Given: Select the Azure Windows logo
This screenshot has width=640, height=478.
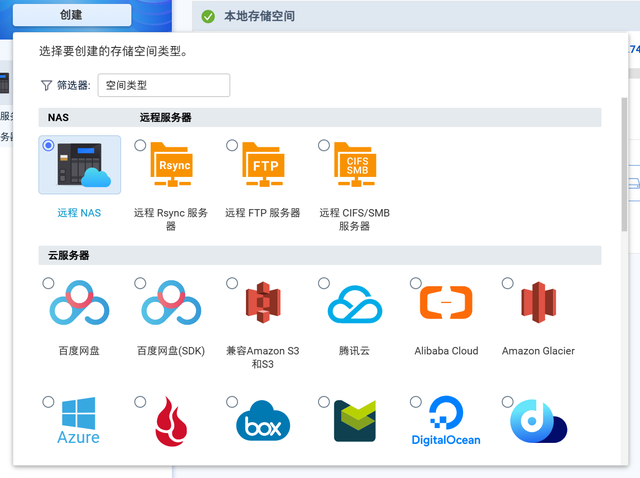Looking at the screenshot, I should 78,420.
